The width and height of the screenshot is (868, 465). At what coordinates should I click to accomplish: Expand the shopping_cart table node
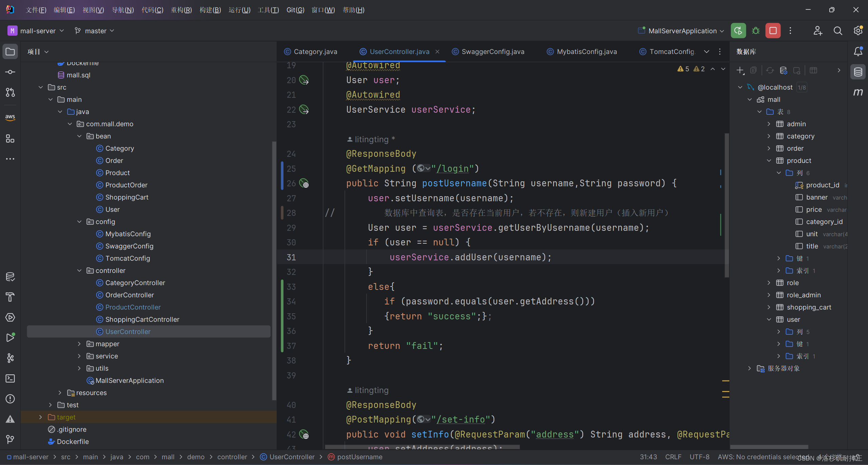(769, 307)
